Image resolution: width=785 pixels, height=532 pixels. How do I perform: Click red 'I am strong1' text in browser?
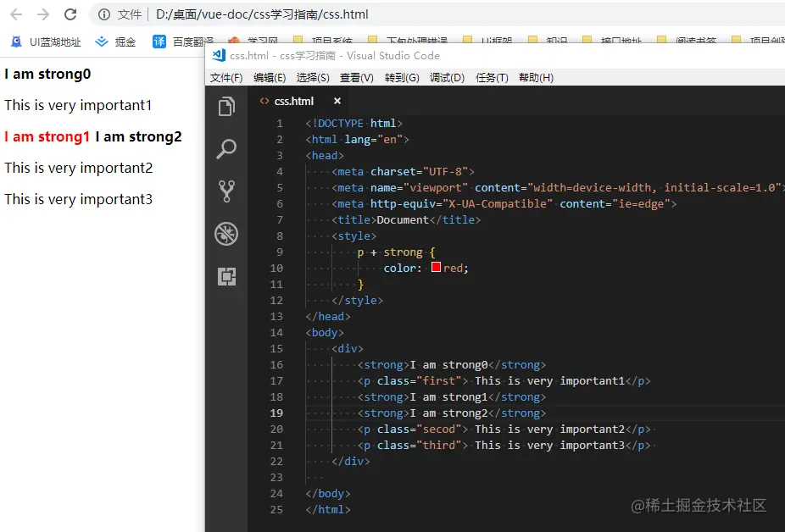tap(47, 136)
